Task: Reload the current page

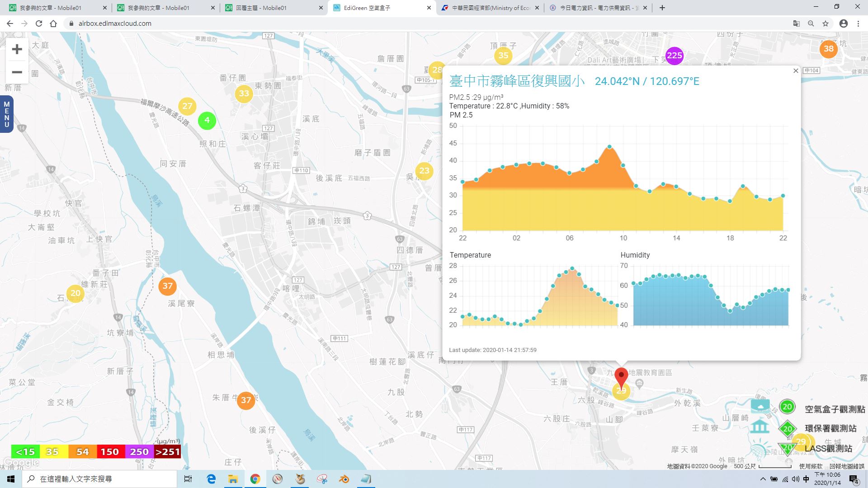Action: [x=39, y=23]
